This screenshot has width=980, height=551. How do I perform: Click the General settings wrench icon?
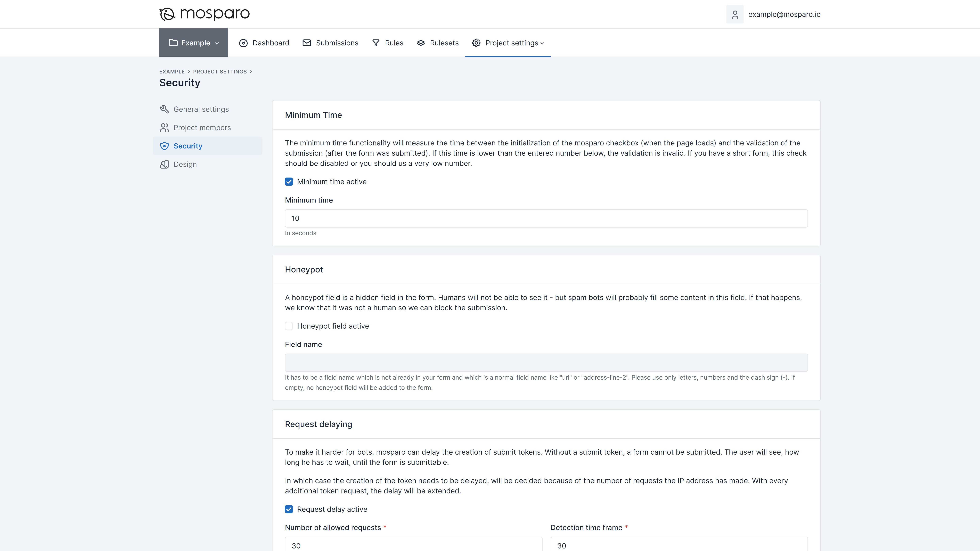[164, 109]
